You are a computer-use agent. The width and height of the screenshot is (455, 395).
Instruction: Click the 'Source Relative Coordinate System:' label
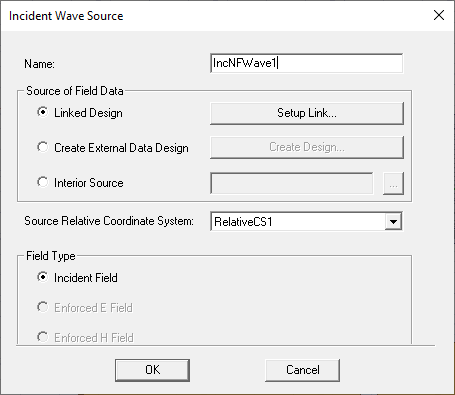pyautogui.click(x=109, y=221)
